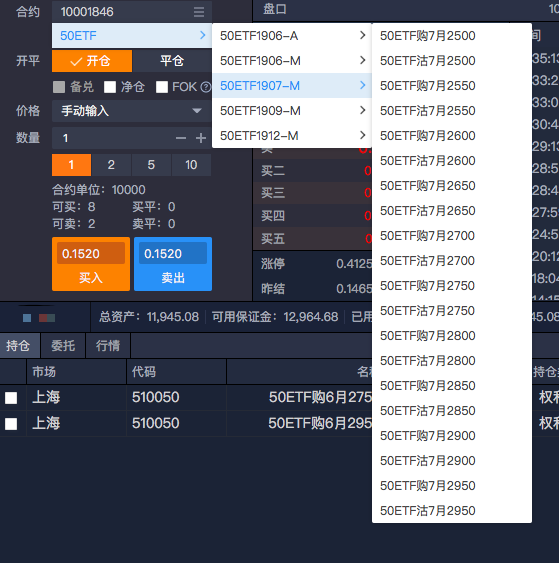Select the 平仓 toggle option
This screenshot has height=563, width=559.
click(x=172, y=61)
